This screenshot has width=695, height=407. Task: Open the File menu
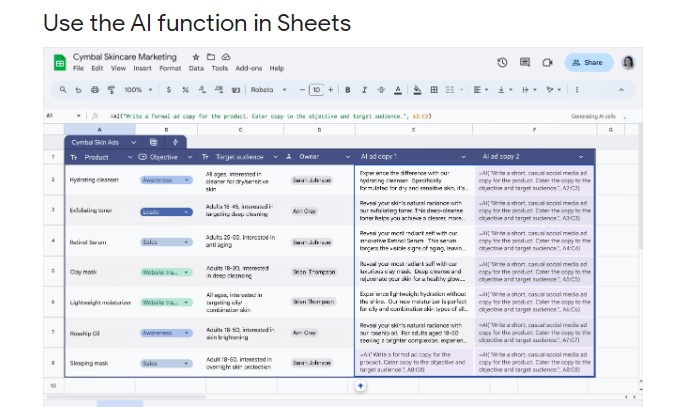click(x=78, y=68)
